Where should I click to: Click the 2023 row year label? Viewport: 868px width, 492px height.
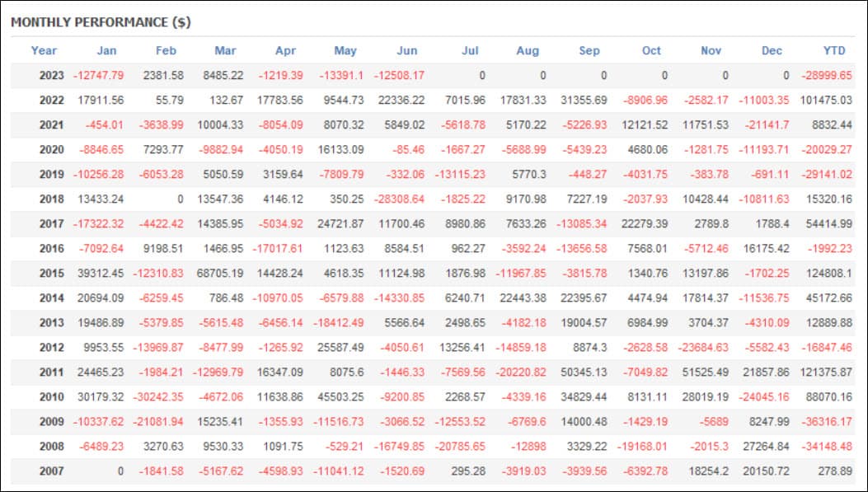click(x=51, y=75)
